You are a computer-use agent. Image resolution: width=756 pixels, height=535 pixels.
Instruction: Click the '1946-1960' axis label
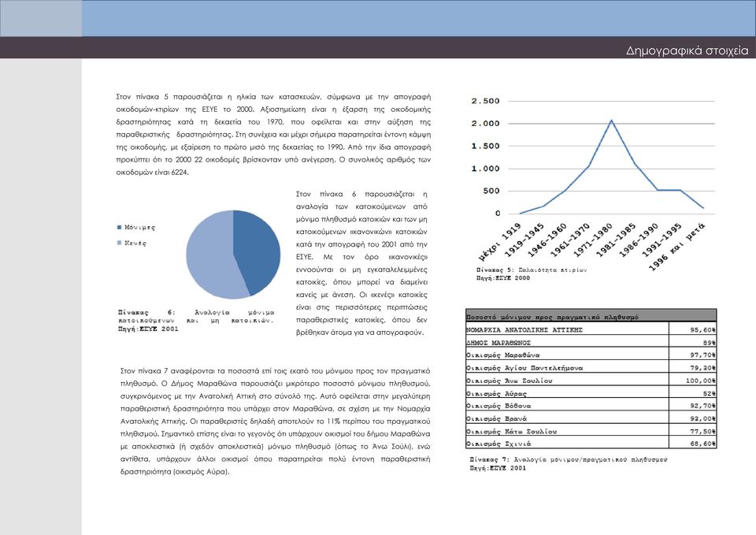pos(548,240)
